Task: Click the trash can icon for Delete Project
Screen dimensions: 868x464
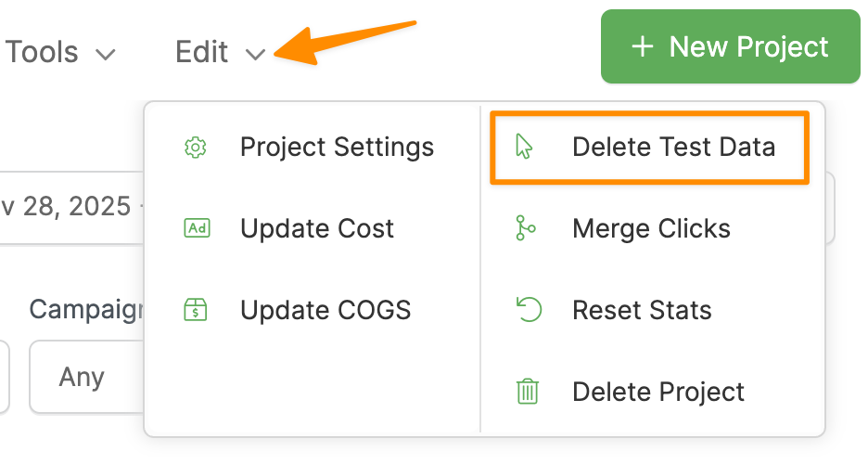Action: 527,392
